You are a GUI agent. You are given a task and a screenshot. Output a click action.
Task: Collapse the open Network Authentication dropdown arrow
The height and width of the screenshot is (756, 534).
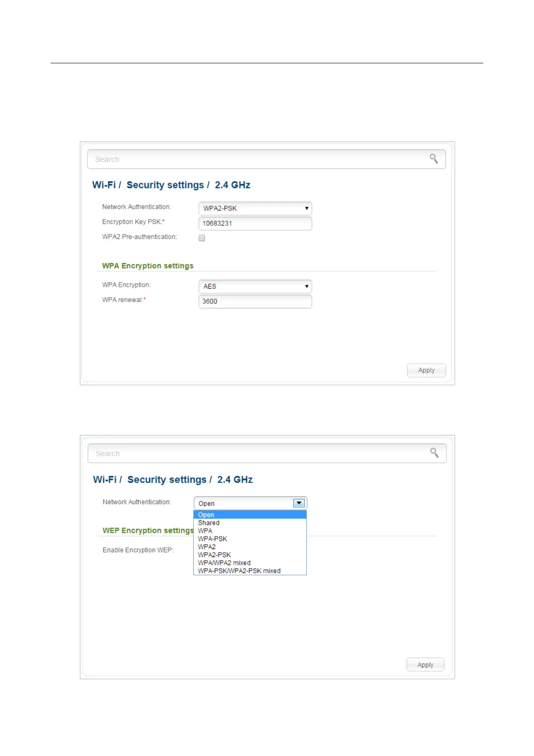[x=299, y=503]
